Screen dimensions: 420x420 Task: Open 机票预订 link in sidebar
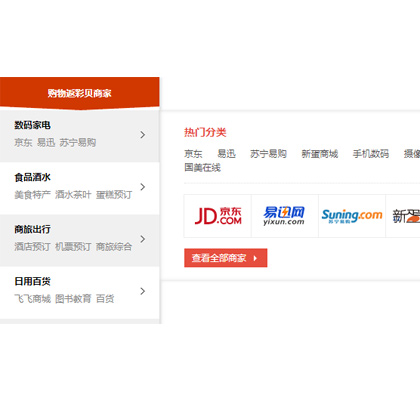click(x=73, y=247)
